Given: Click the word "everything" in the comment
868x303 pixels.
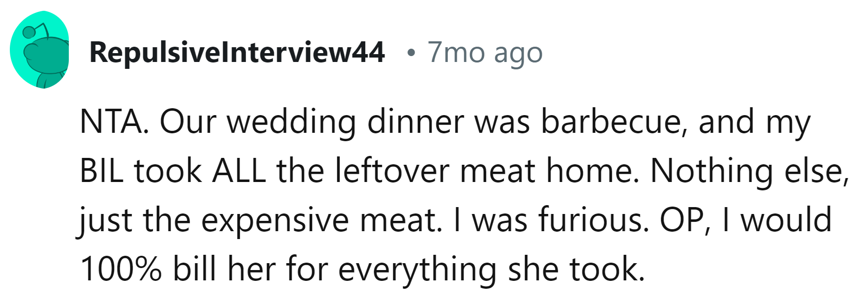Looking at the screenshot, I should point(418,270).
